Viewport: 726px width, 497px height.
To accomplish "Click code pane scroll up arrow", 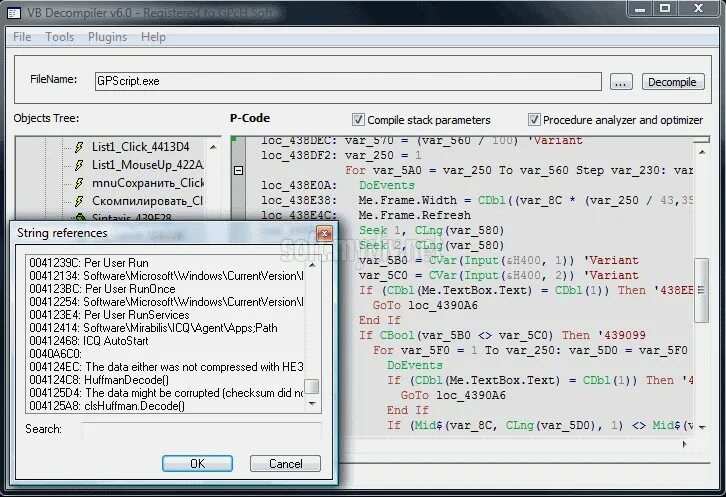I will [702, 152].
